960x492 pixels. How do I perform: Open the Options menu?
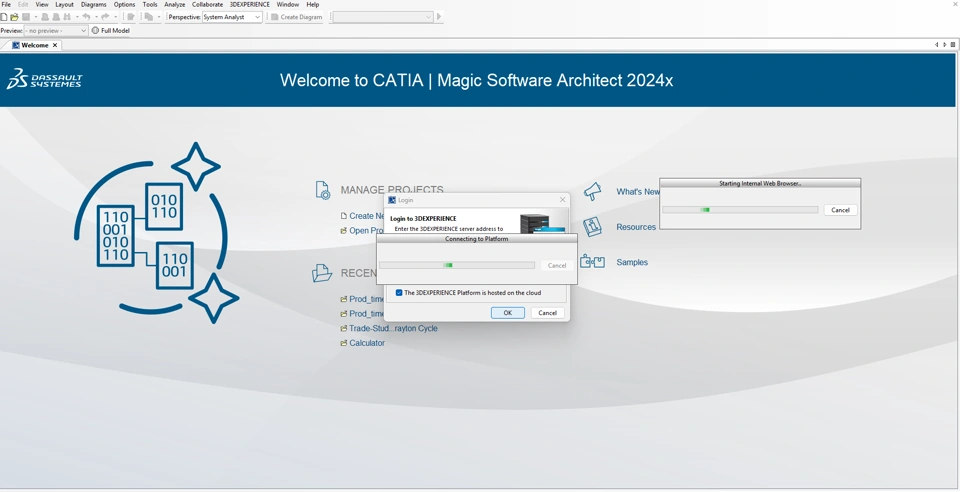[124, 4]
